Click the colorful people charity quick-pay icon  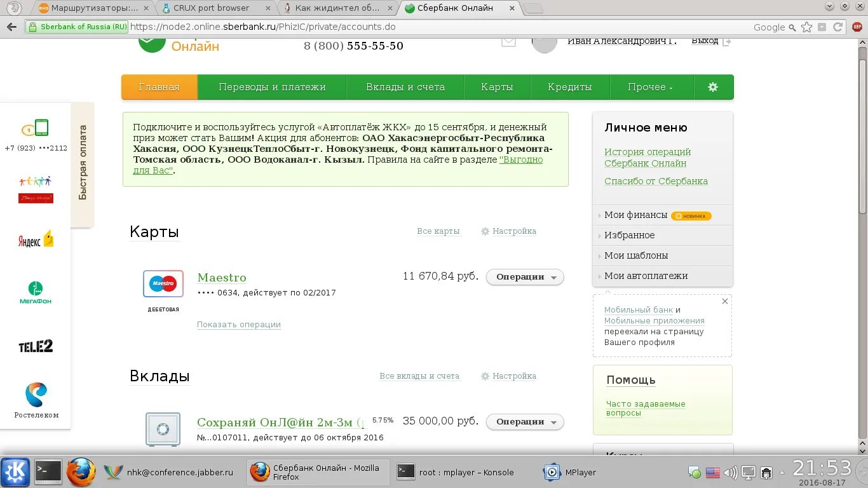tap(36, 189)
